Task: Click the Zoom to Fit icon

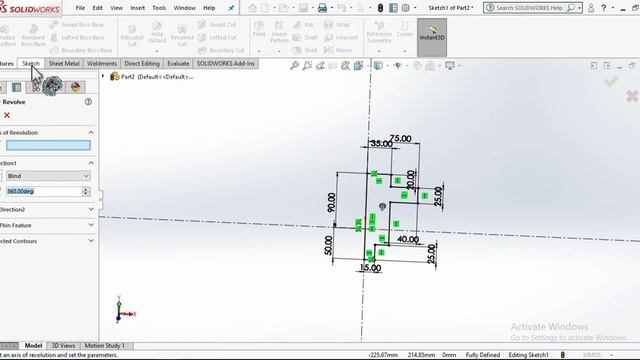Action: point(294,65)
